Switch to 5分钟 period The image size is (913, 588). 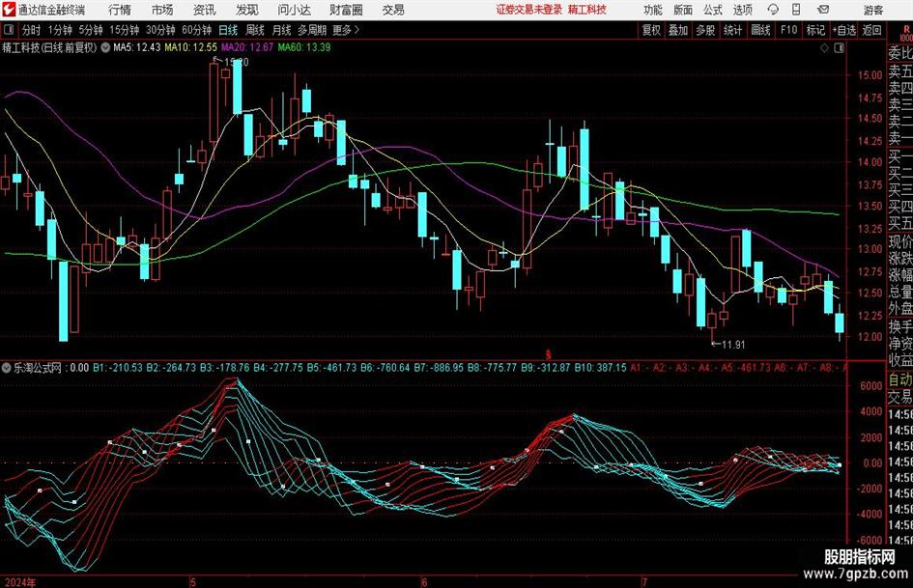tap(91, 30)
